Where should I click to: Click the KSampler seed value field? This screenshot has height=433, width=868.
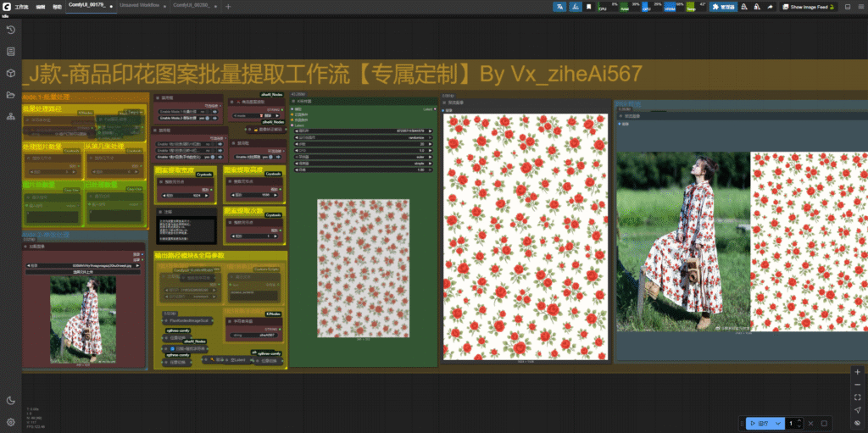[x=363, y=130]
